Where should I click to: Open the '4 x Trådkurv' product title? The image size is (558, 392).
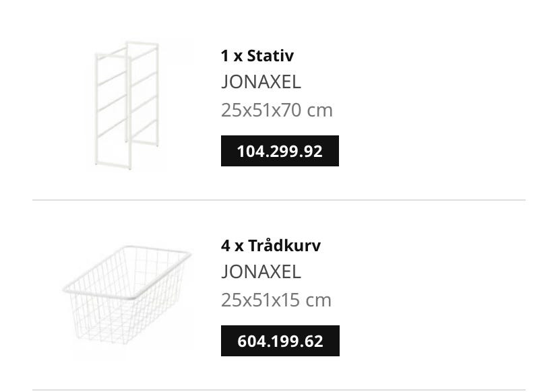coord(270,245)
